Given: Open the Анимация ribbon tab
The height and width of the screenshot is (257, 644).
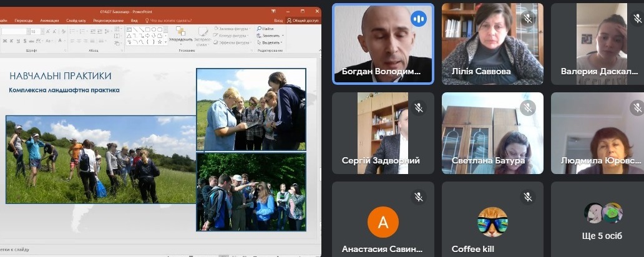Looking at the screenshot, I should [x=49, y=20].
